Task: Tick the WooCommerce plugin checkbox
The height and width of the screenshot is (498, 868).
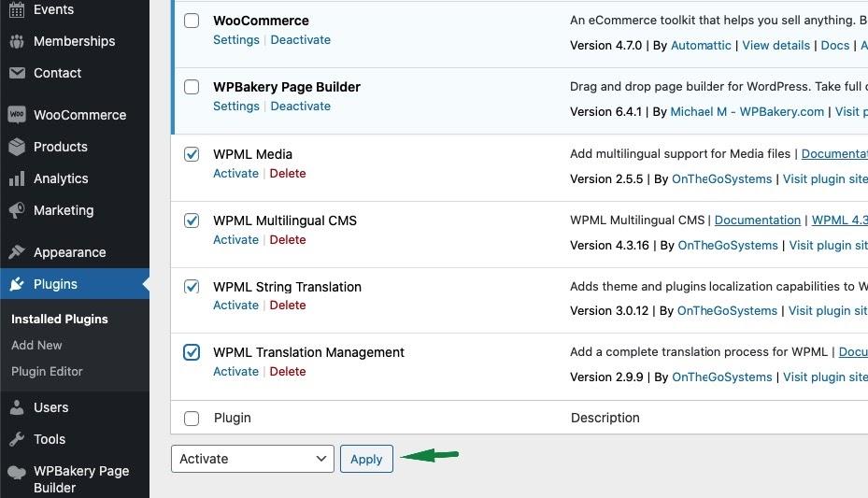Action: click(192, 21)
